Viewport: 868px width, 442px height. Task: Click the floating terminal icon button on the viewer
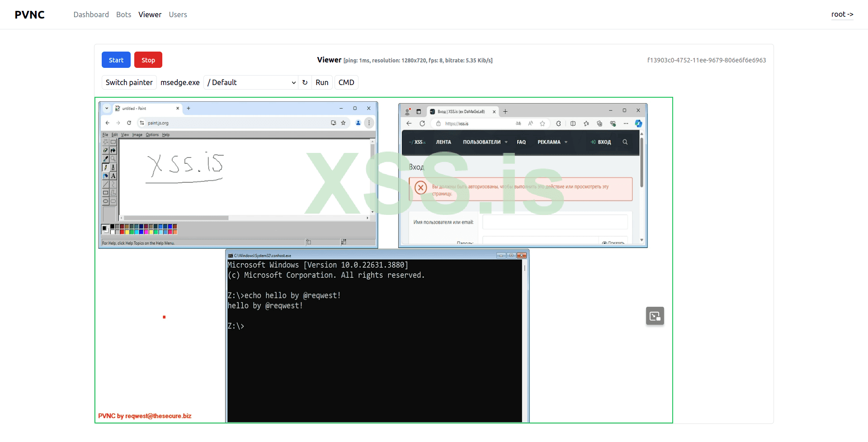click(x=655, y=316)
